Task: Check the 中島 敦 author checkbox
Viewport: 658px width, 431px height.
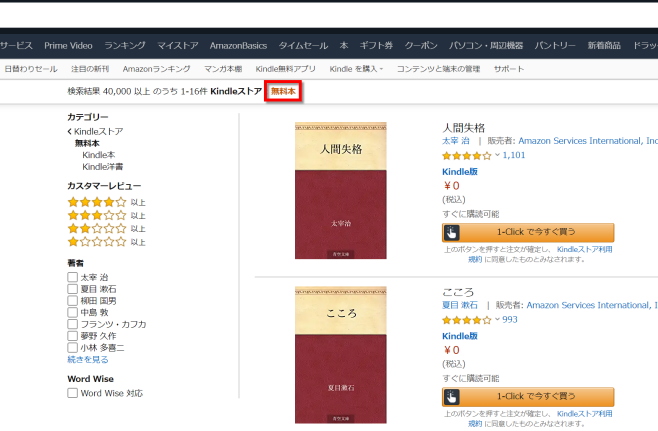Action: [73, 312]
